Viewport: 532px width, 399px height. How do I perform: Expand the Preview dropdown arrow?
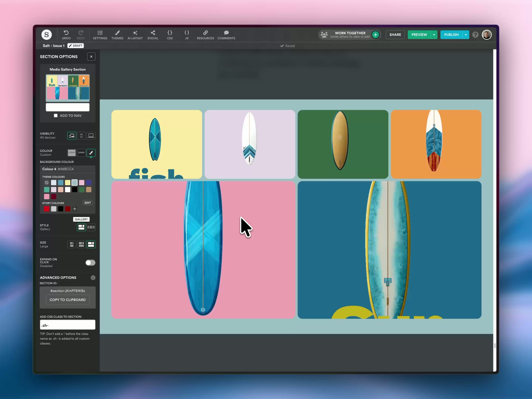tap(434, 35)
